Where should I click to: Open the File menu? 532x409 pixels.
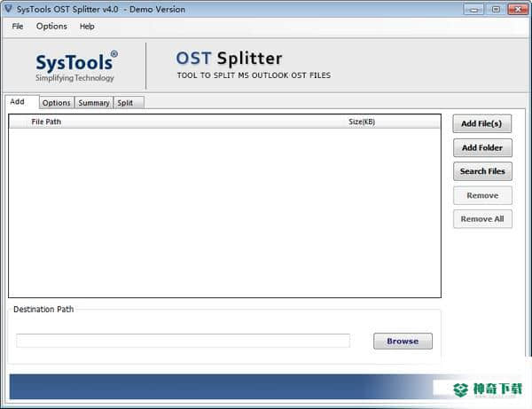tap(18, 27)
